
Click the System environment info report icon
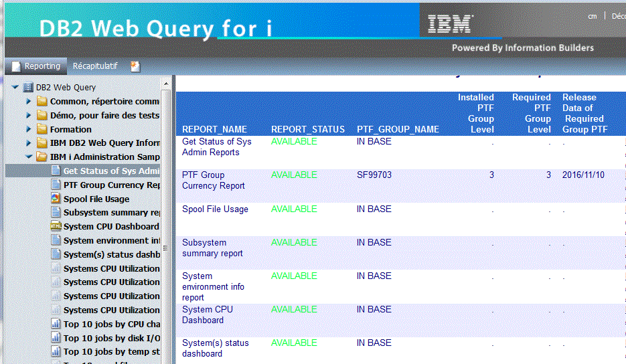click(56, 240)
